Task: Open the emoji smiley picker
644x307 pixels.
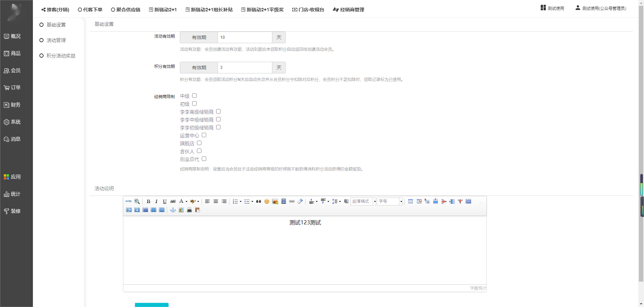Action: click(x=267, y=201)
